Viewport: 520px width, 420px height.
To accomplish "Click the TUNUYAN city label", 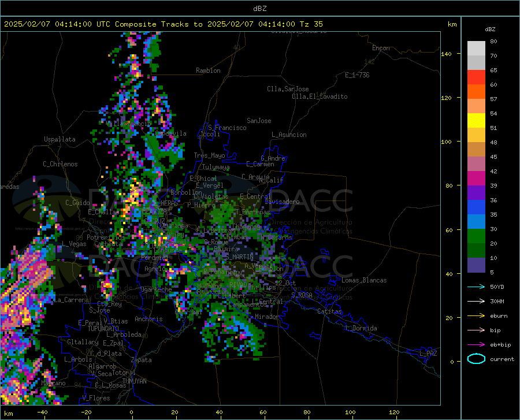I will [134, 381].
